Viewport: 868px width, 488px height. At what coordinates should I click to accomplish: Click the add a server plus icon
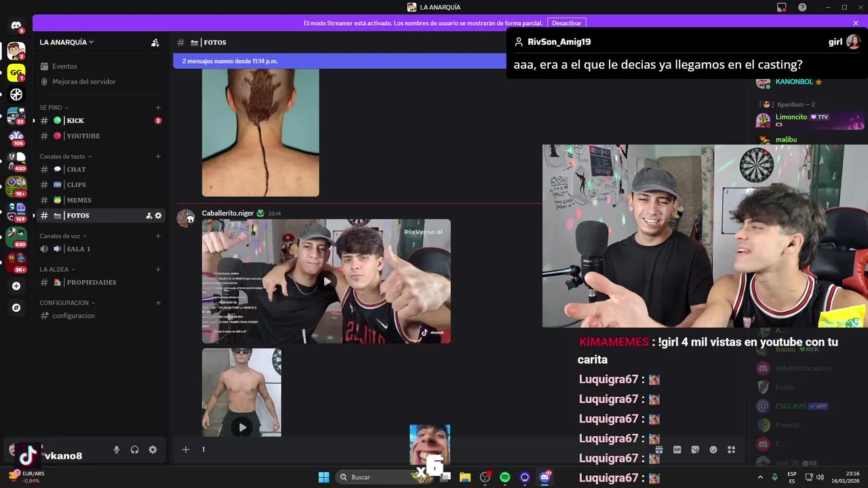(x=16, y=286)
